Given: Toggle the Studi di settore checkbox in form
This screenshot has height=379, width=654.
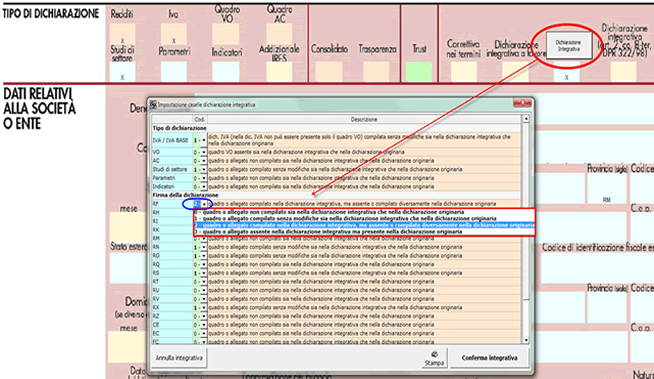Looking at the screenshot, I should 122,72.
